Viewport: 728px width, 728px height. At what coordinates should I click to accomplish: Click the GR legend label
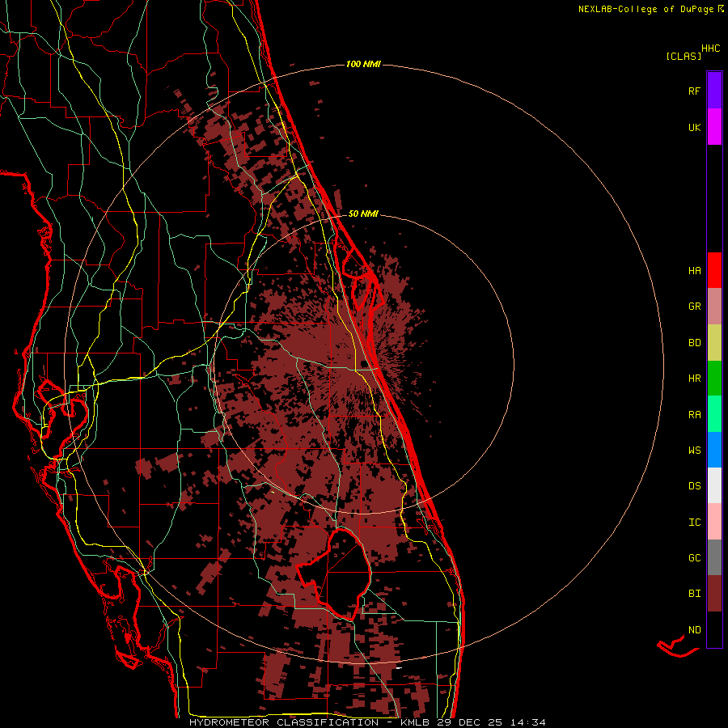[694, 307]
